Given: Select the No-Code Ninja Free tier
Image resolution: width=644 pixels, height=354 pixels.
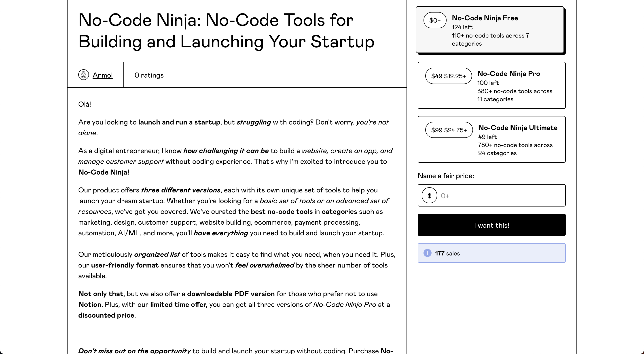Looking at the screenshot, I should (490, 30).
